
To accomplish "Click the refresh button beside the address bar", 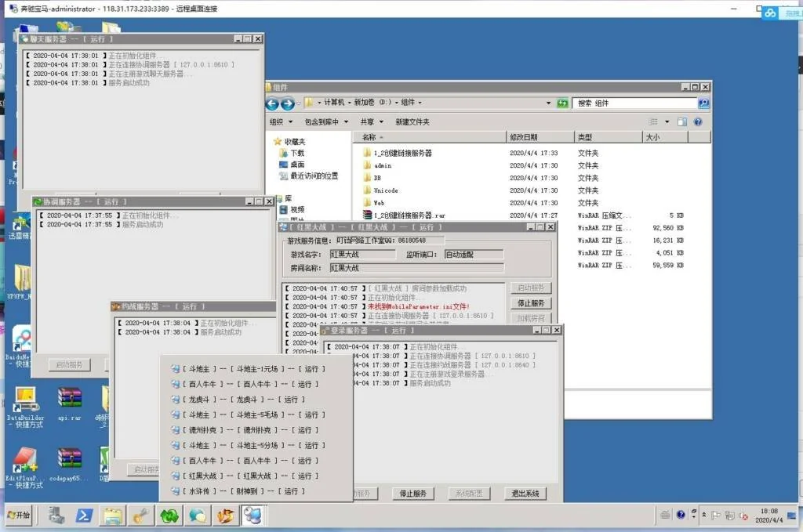I will coord(562,103).
